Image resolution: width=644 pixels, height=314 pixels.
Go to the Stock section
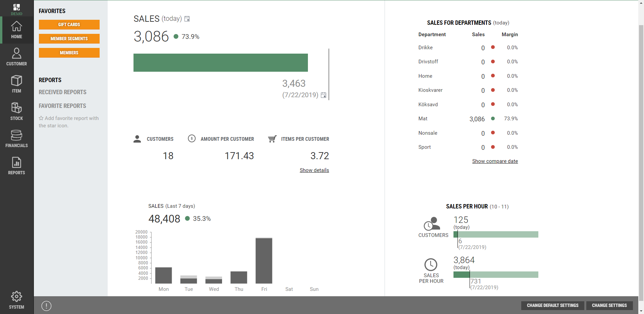pyautogui.click(x=16, y=111)
